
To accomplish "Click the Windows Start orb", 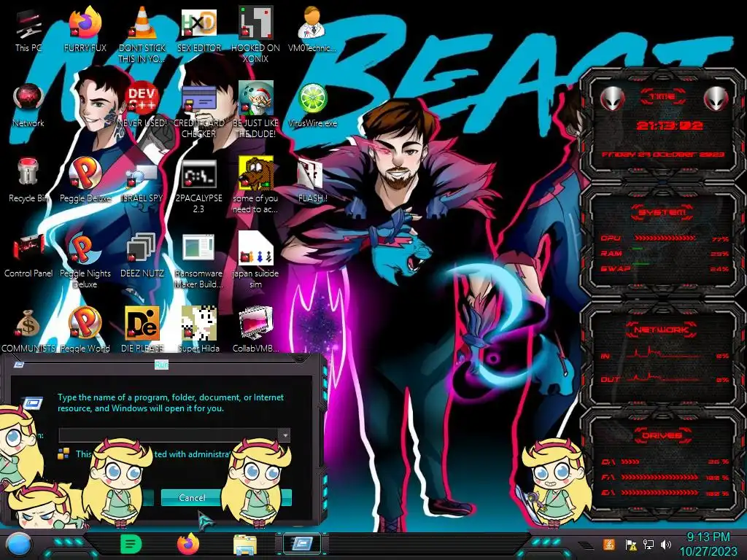I will [19, 544].
